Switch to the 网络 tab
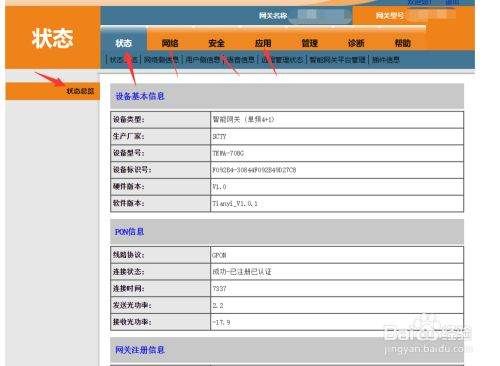Viewport: 500px width, 366px height. click(x=170, y=43)
